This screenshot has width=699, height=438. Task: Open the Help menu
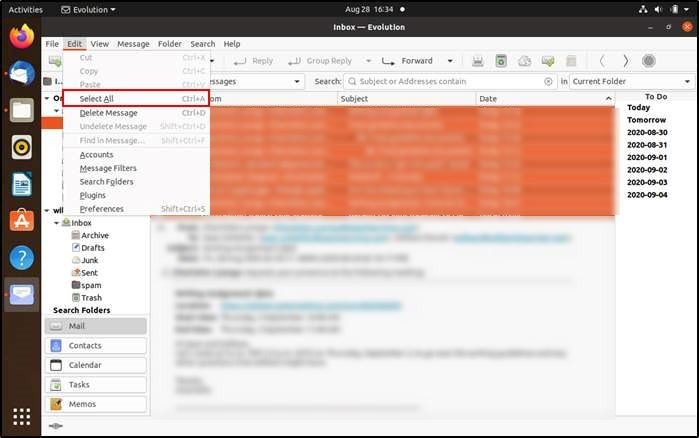[232, 44]
